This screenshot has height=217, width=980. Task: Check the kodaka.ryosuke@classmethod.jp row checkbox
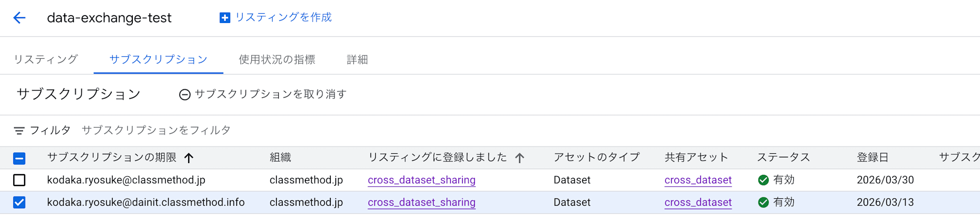pyautogui.click(x=19, y=180)
